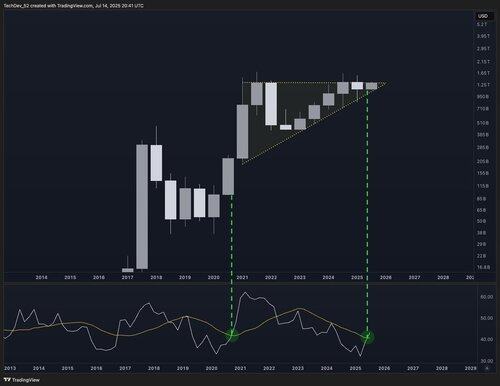Click the left green circle RSI marker
The image size is (500, 386).
click(x=232, y=335)
